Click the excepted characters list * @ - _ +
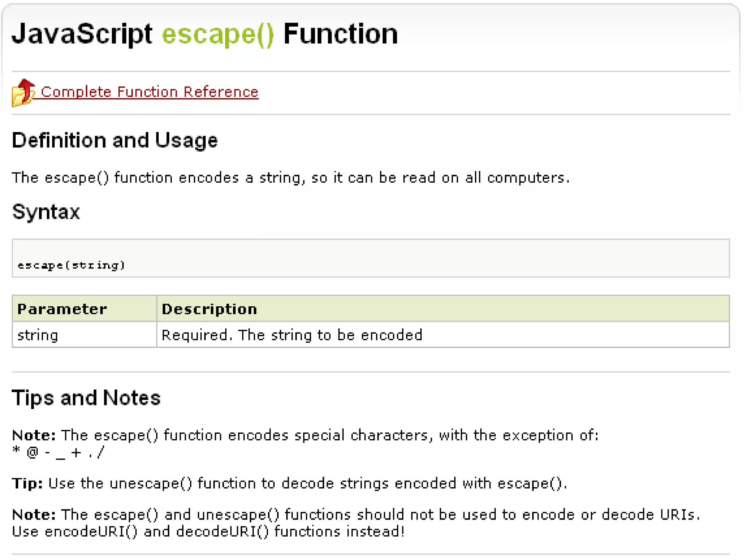This screenshot has height=560, width=747. click(x=58, y=453)
